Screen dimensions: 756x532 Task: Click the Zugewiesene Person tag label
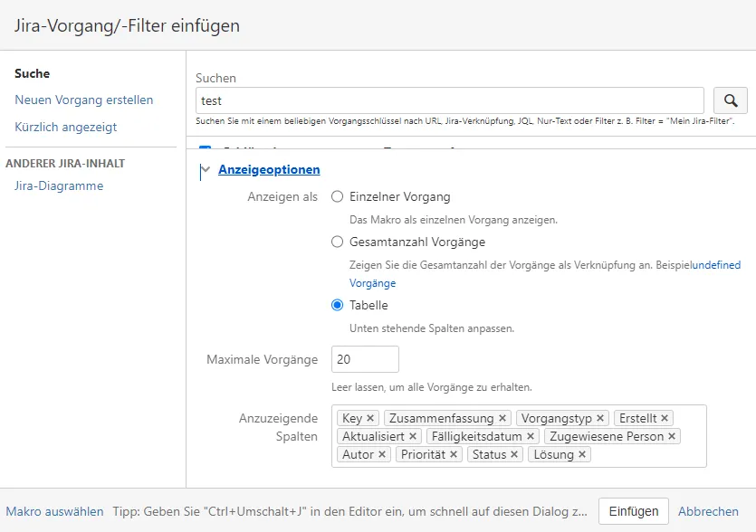(x=607, y=437)
